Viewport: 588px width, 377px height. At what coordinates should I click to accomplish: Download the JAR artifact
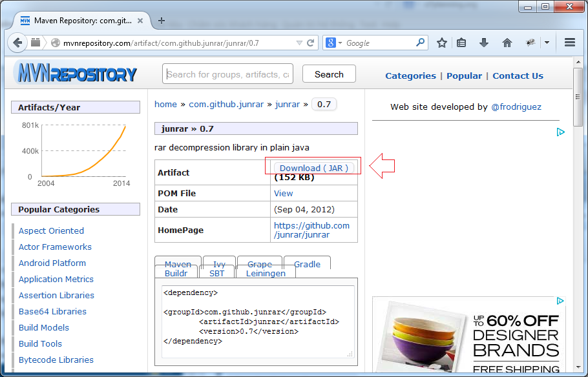(314, 168)
